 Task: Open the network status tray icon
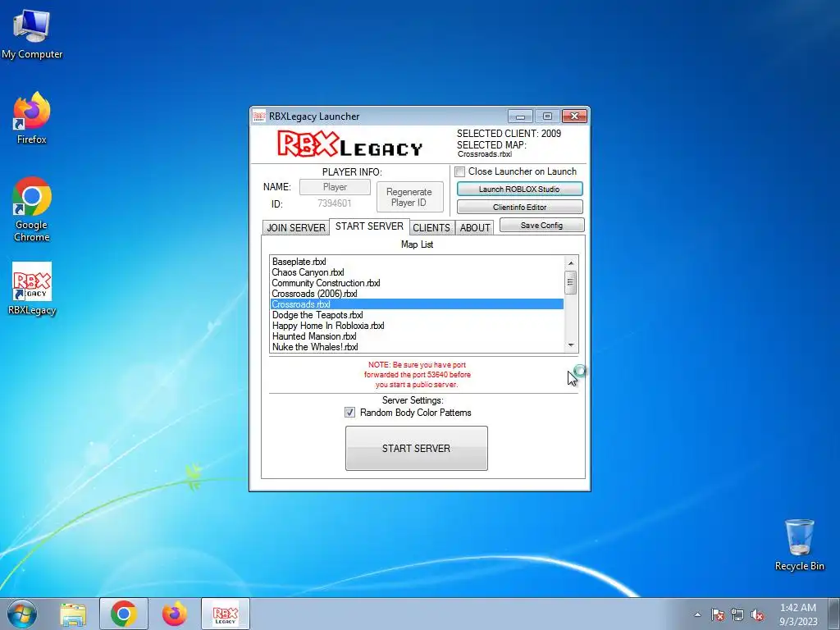pos(737,614)
